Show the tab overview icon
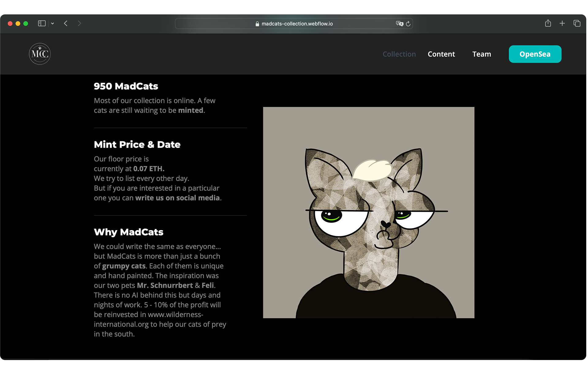 tap(577, 23)
